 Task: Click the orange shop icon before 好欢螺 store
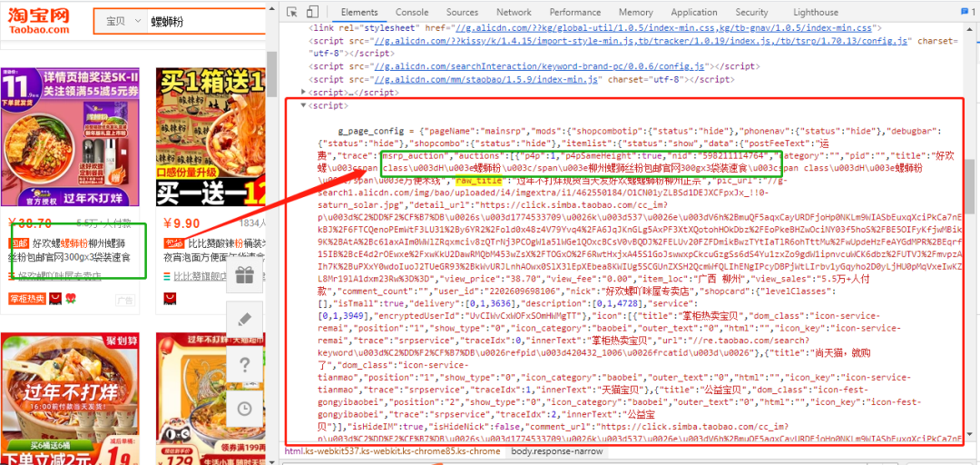coord(13,276)
